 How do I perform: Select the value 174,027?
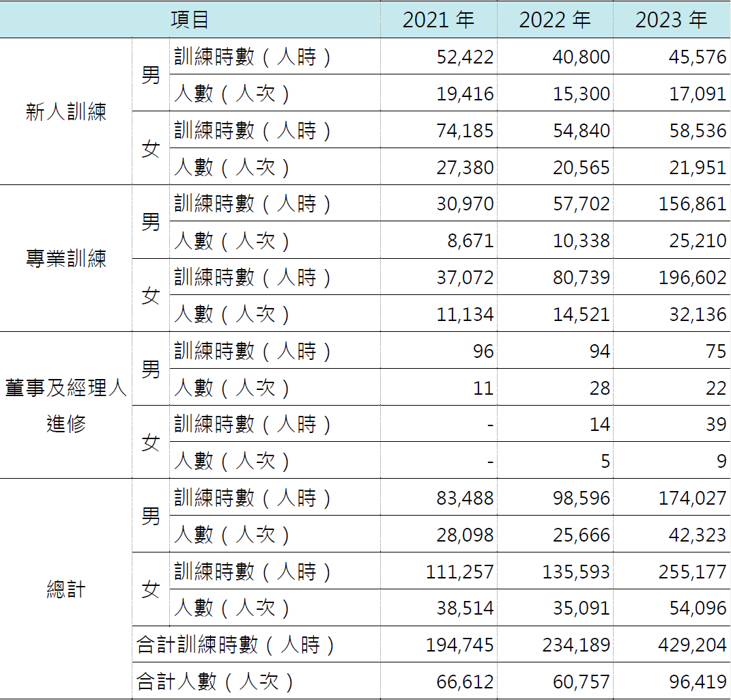[x=692, y=498]
